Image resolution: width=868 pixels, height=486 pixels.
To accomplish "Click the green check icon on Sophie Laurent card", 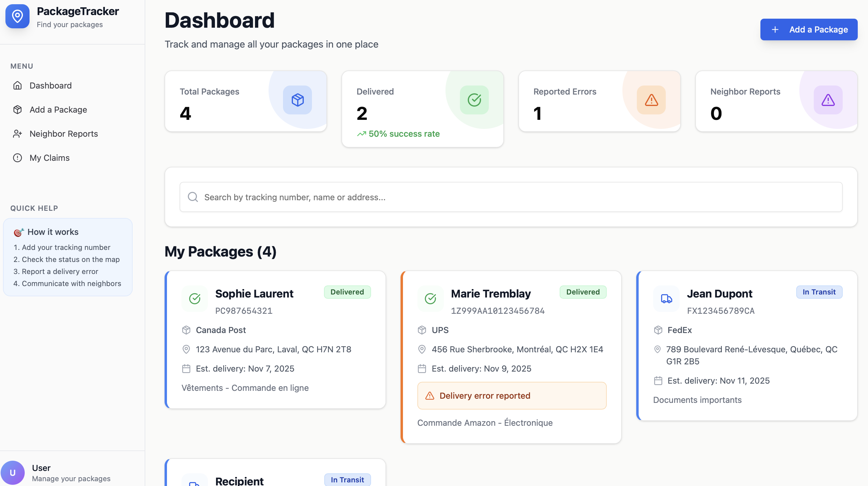I will (x=195, y=298).
